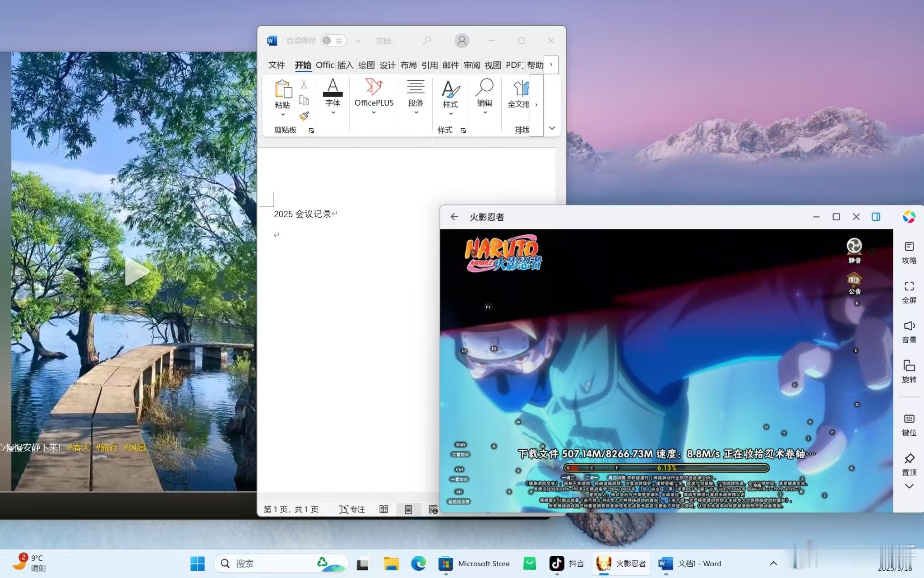
Task: Open File Explorer from taskbar
Action: point(391,564)
